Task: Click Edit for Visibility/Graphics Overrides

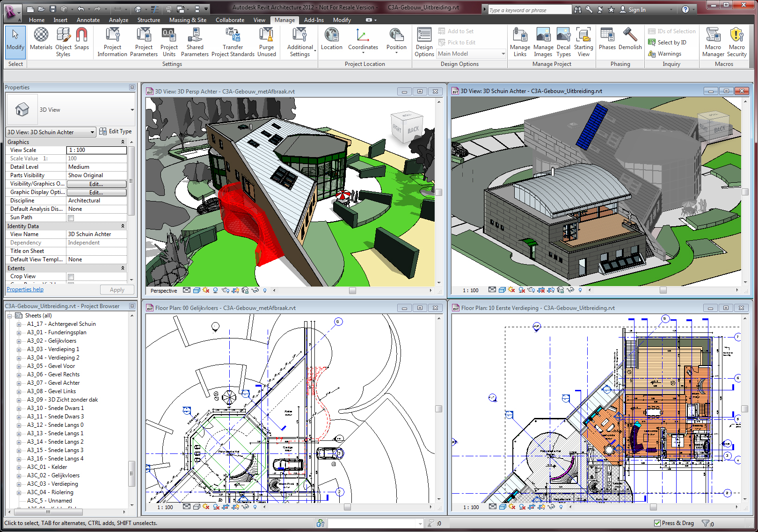Action: point(96,184)
